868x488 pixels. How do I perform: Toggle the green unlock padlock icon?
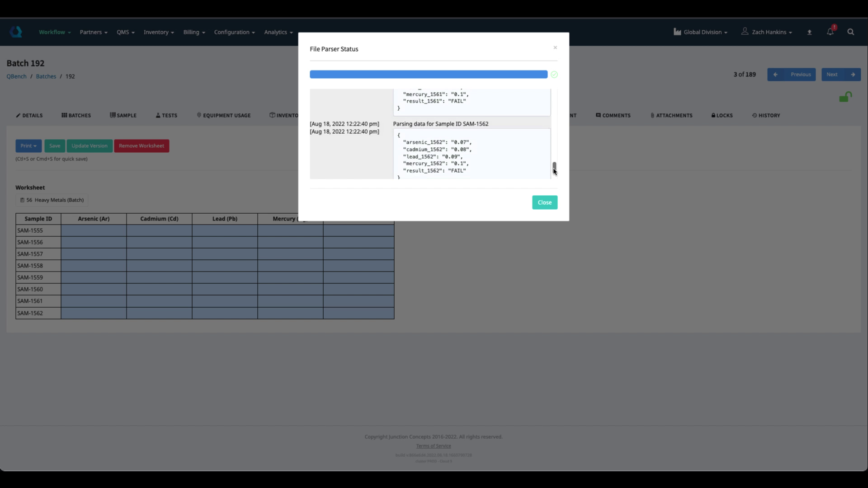[845, 97]
